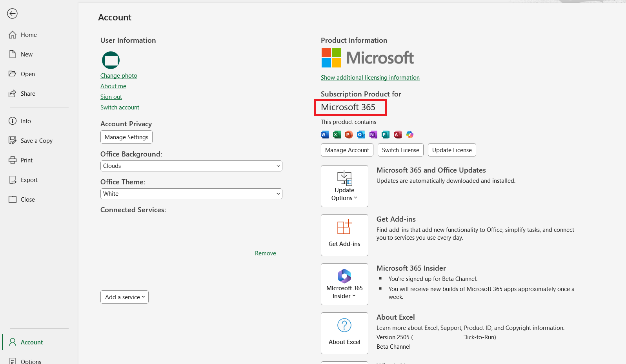
Task: Click the Subscription Product for label
Action: pyautogui.click(x=361, y=94)
